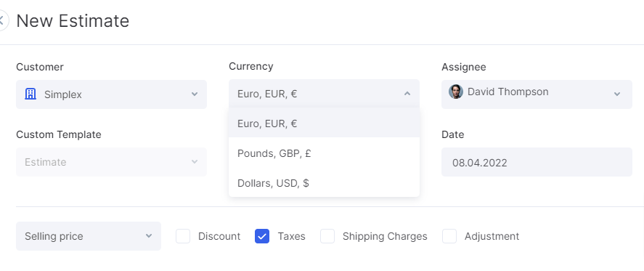Enable the Discount checkbox
Viewport: 644px width, 271px height.
click(183, 236)
